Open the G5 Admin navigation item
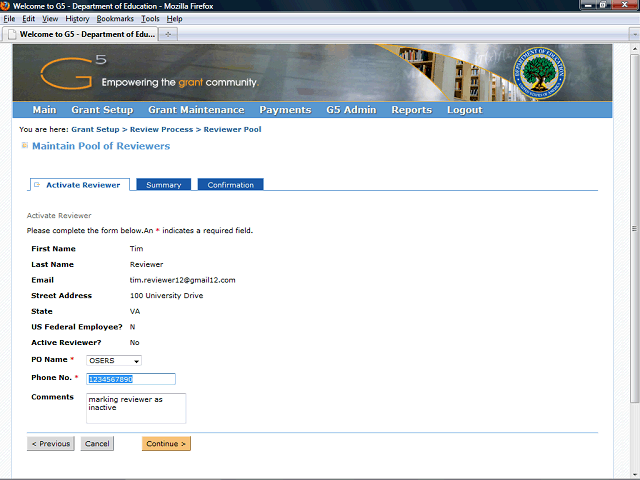This screenshot has height=480, width=640. pyautogui.click(x=351, y=110)
